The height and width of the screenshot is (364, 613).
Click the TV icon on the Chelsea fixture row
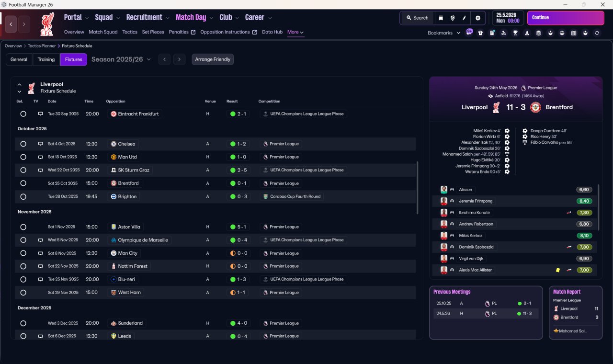click(41, 144)
